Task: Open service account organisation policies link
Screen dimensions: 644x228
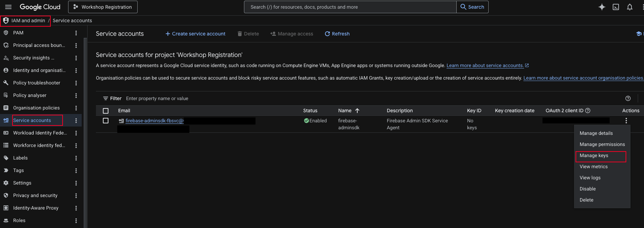Action: pos(584,78)
